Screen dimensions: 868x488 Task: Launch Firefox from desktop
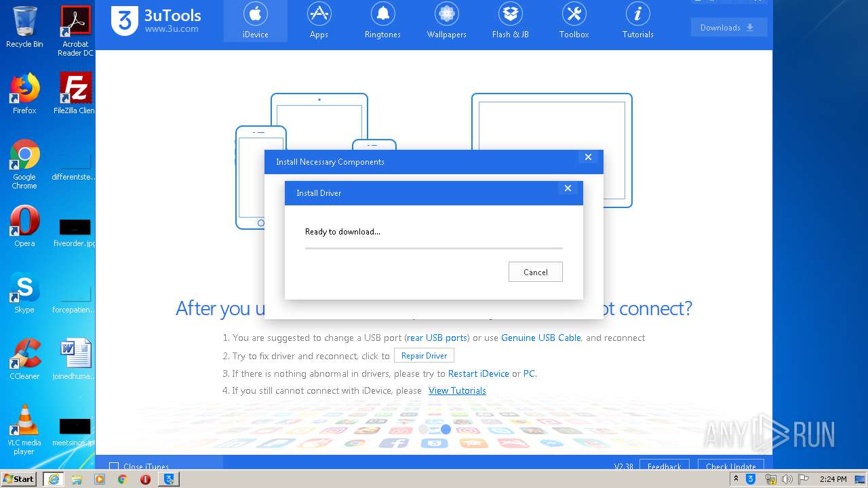coord(24,94)
